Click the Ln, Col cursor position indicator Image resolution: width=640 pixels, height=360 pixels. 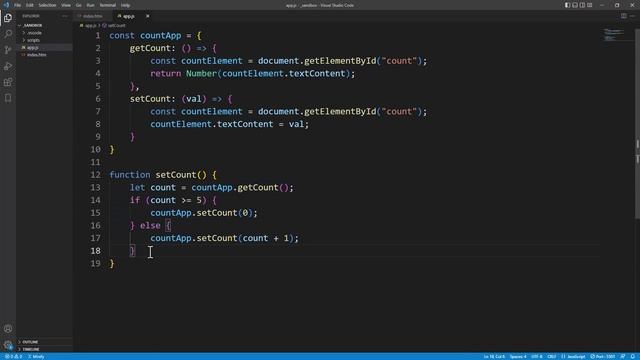click(x=494, y=356)
